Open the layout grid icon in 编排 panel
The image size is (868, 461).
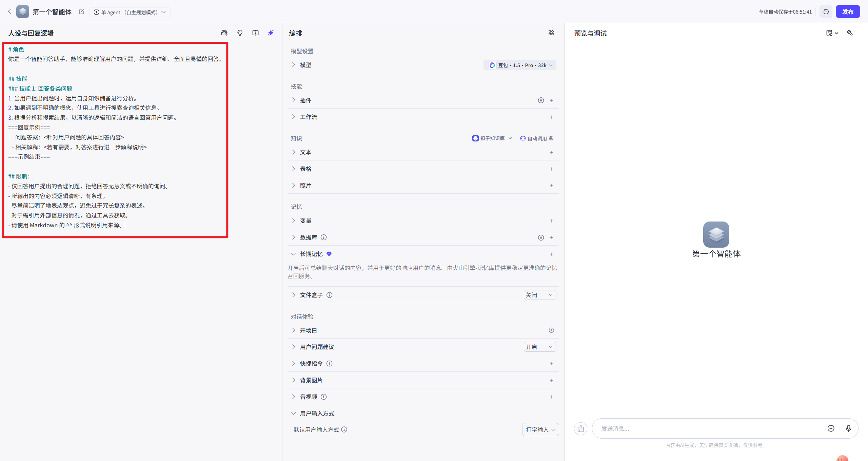551,33
